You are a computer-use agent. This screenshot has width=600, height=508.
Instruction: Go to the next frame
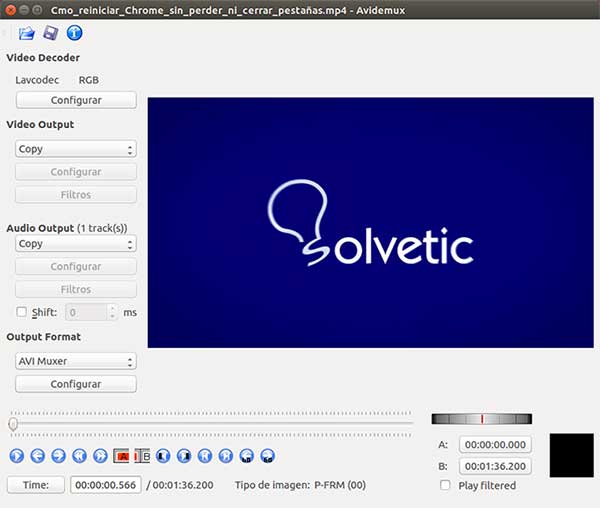(x=59, y=456)
